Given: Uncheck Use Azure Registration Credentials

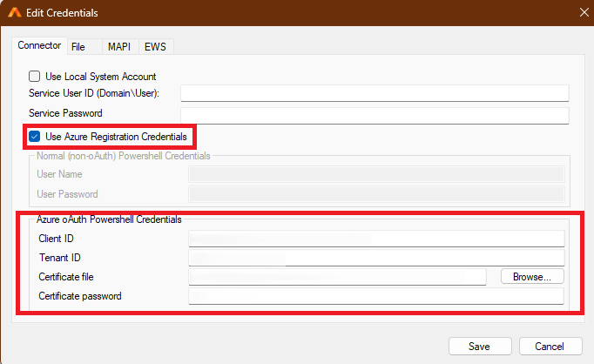Looking at the screenshot, I should 35,137.
